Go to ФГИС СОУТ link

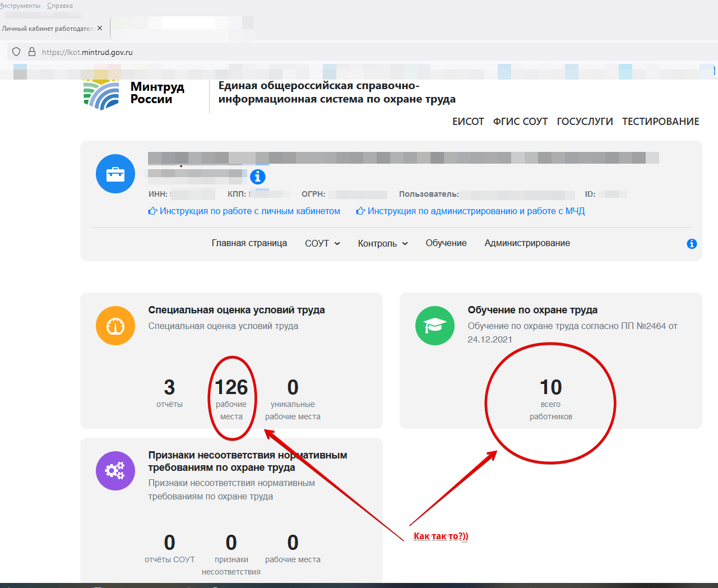pyautogui.click(x=520, y=122)
